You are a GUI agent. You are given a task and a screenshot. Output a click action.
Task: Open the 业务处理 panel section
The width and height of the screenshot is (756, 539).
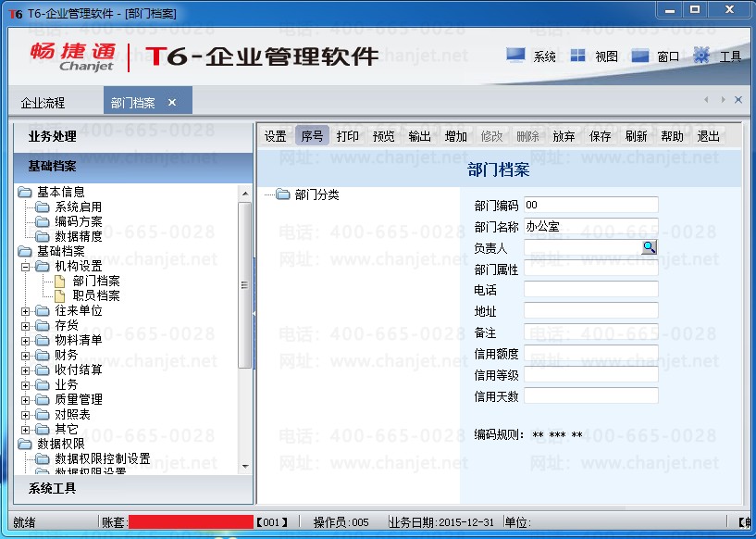[133, 136]
